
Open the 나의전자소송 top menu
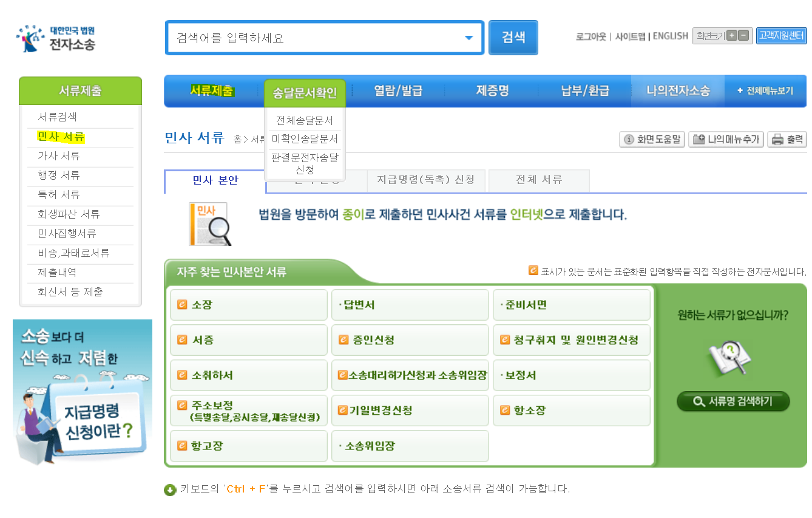678,91
